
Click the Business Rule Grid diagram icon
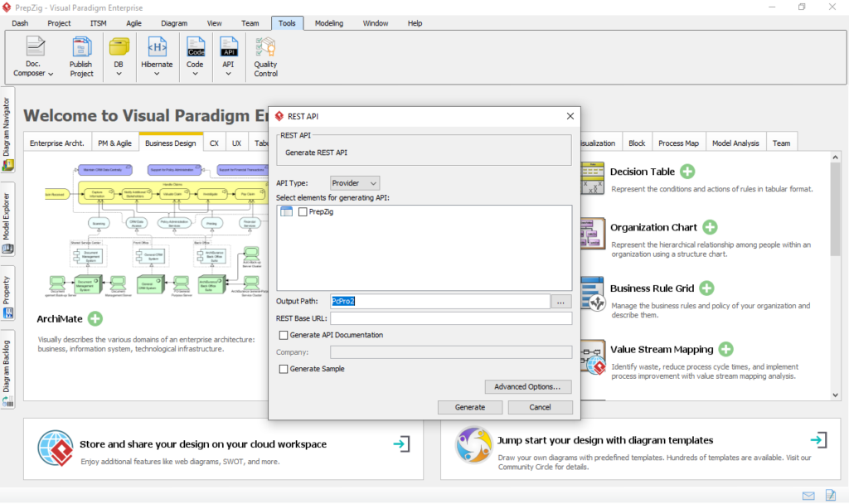click(592, 294)
